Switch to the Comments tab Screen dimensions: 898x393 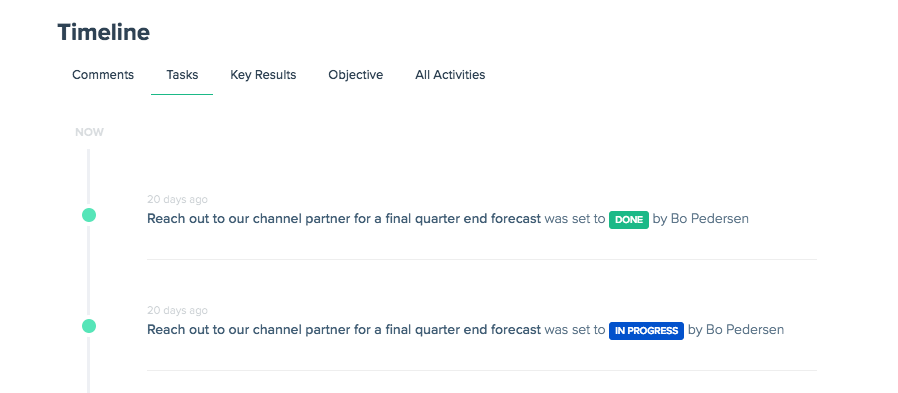(103, 75)
